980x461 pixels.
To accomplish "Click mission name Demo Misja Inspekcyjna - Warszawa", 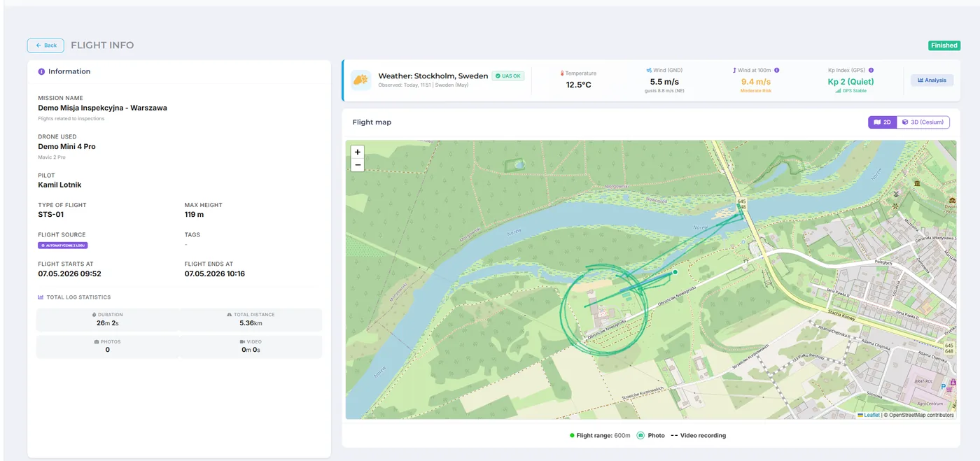I will click(102, 108).
